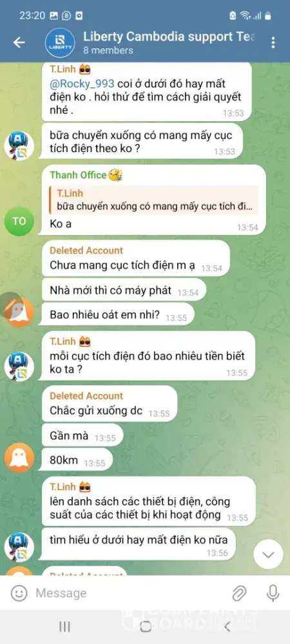Image resolution: width=290 pixels, height=644 pixels.
Task: Click the @Rocky_993 mention link
Action: (x=82, y=83)
